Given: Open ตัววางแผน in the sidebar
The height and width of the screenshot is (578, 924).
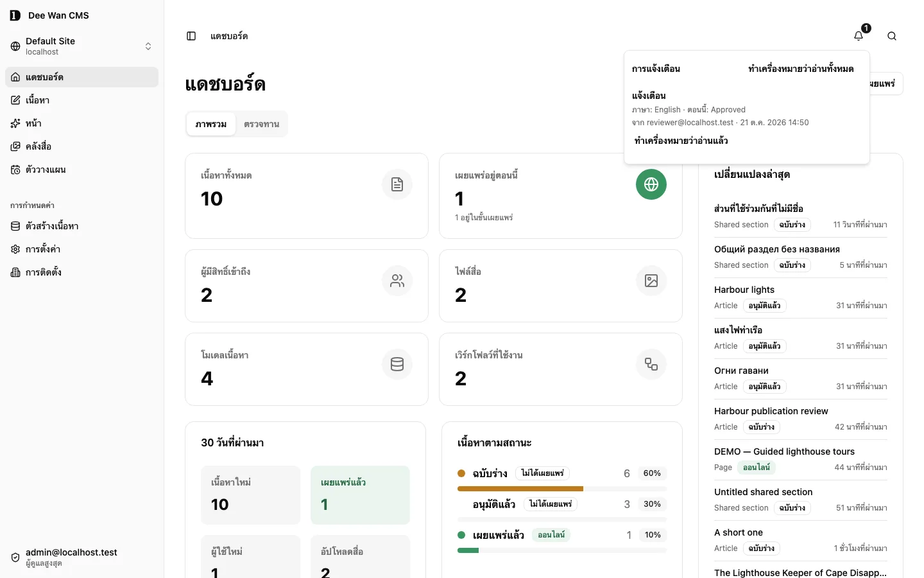Looking at the screenshot, I should (x=82, y=170).
